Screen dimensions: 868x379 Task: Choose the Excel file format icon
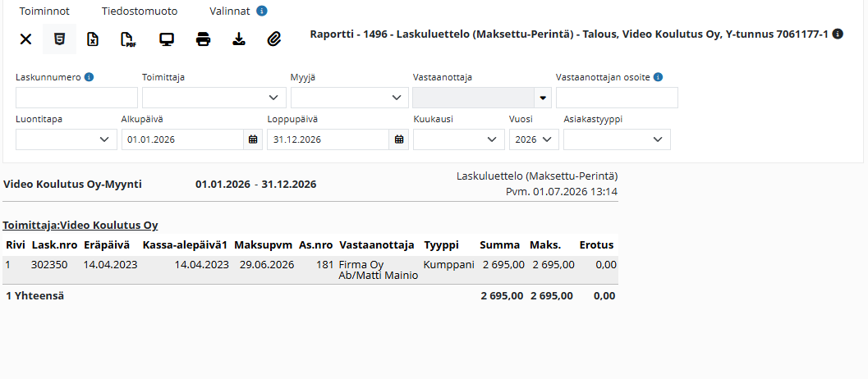click(x=93, y=39)
